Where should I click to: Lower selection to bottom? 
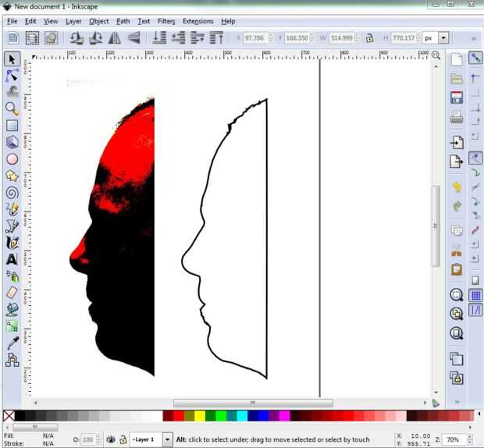159,38
